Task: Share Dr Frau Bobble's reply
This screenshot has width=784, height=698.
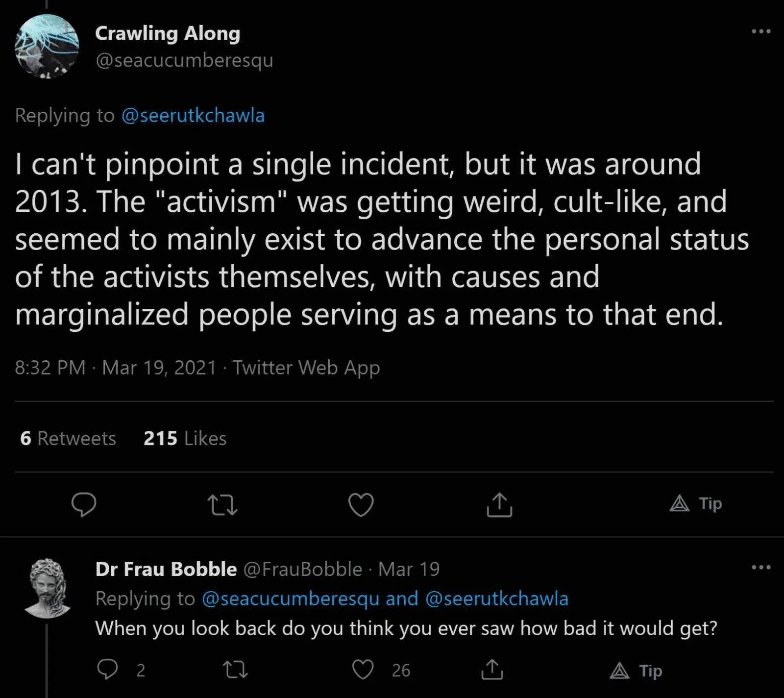Action: pyautogui.click(x=492, y=670)
